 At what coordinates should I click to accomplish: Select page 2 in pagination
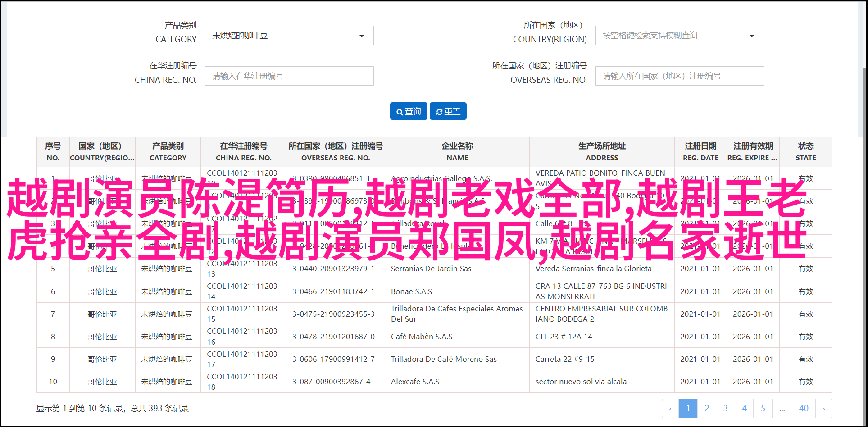(x=707, y=409)
